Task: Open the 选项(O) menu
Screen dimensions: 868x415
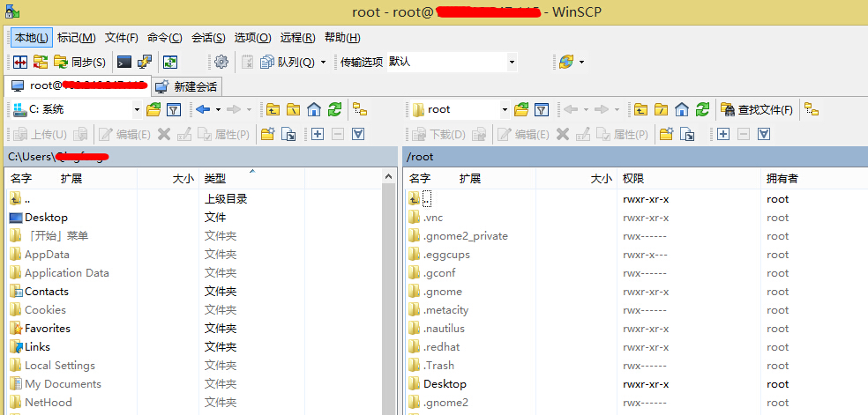Action: coord(252,38)
